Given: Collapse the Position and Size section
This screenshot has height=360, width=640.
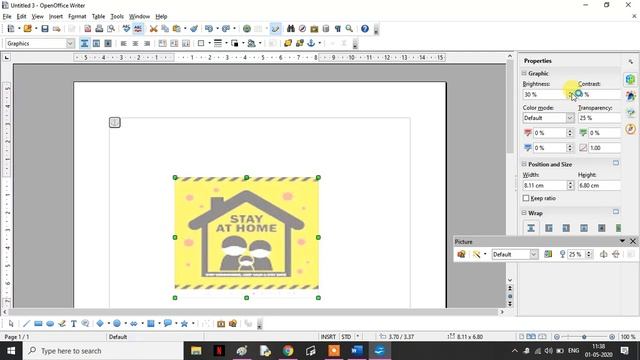Looking at the screenshot, I should click(x=524, y=164).
